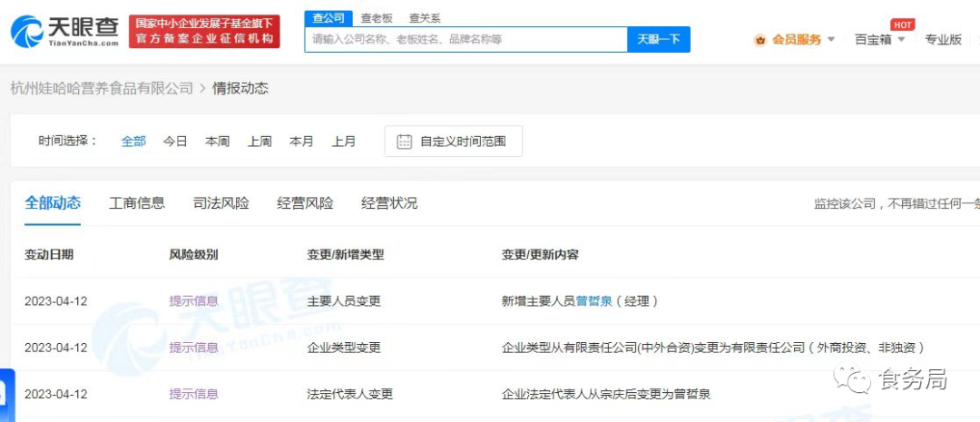Click the 法定代表人变更 type cell
Image resolution: width=980 pixels, height=422 pixels.
(x=350, y=394)
